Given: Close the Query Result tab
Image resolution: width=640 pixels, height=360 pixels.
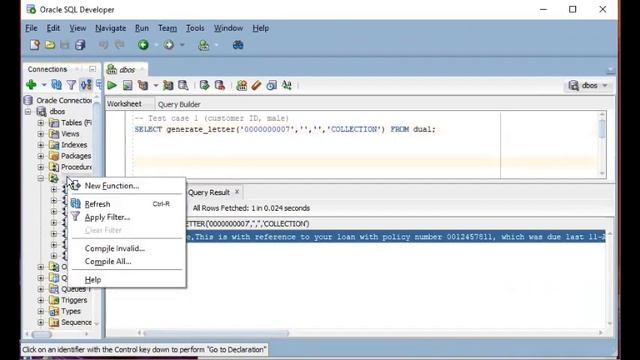Looking at the screenshot, I should pyautogui.click(x=237, y=192).
